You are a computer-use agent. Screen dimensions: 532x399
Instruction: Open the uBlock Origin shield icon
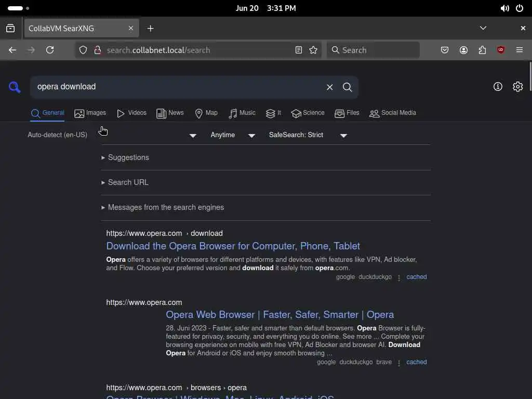[x=501, y=50]
